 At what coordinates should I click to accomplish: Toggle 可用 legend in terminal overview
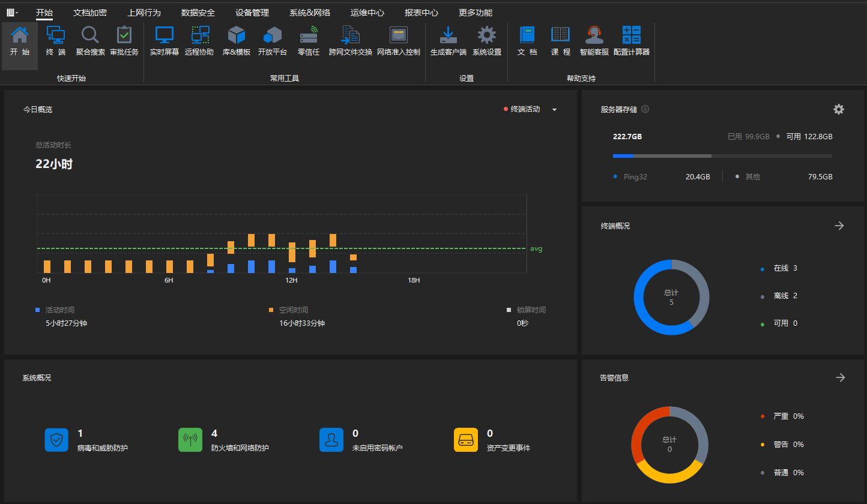pos(779,323)
